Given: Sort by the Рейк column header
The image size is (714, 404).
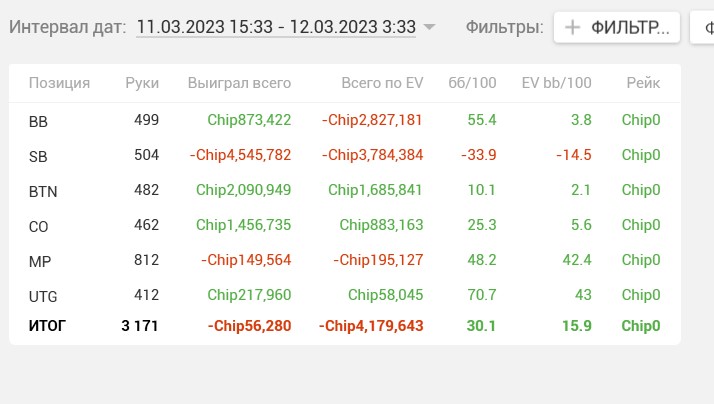Looking at the screenshot, I should [x=643, y=83].
